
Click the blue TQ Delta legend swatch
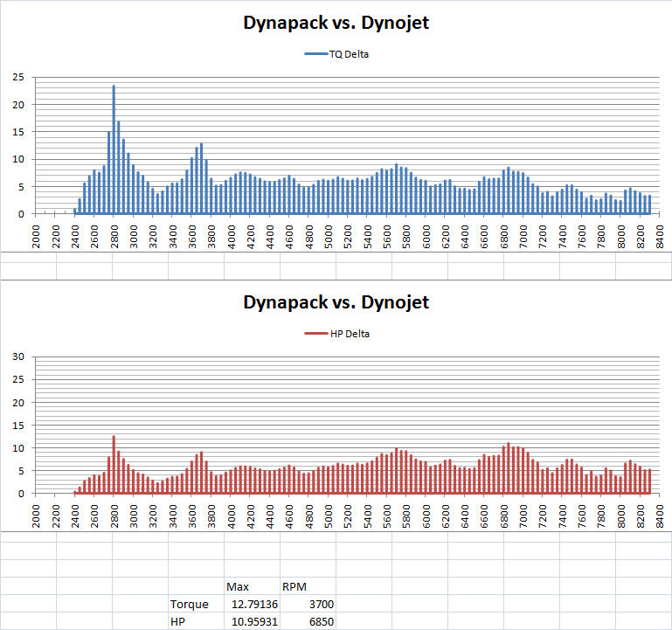click(x=314, y=54)
